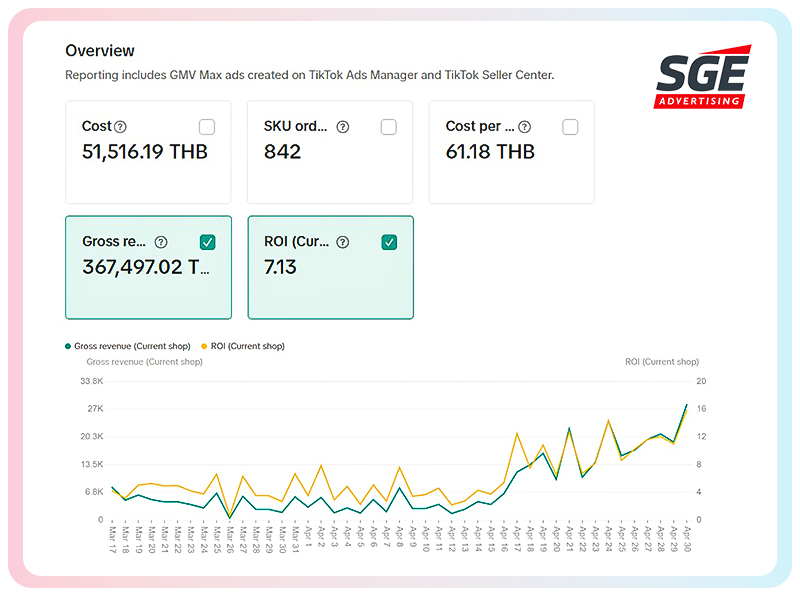Screen dimensions: 800x594
Task: Click the help icon beside Cost
Action: pos(120,127)
